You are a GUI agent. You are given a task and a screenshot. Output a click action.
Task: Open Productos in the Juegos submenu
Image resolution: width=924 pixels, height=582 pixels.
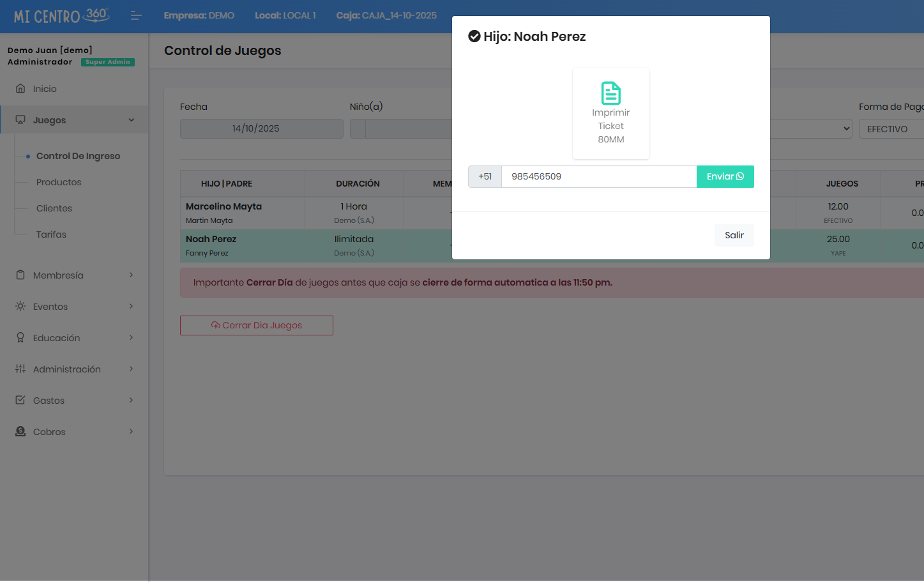click(x=59, y=182)
